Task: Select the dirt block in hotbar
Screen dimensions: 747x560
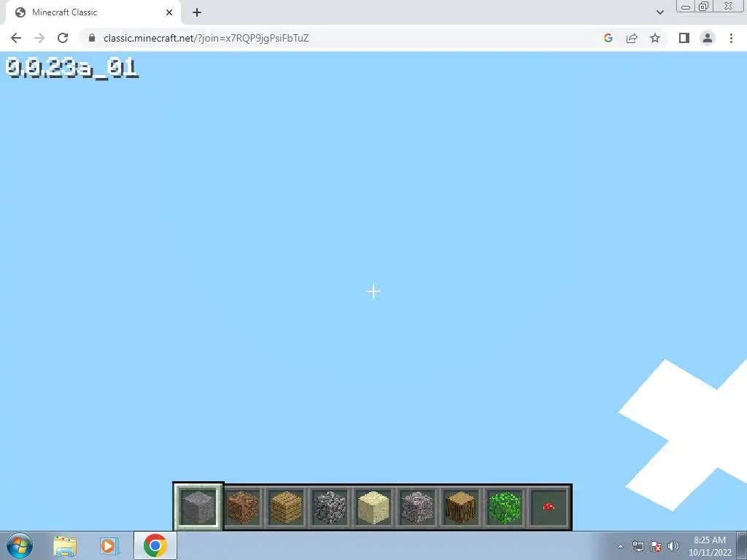Action: pos(242,507)
